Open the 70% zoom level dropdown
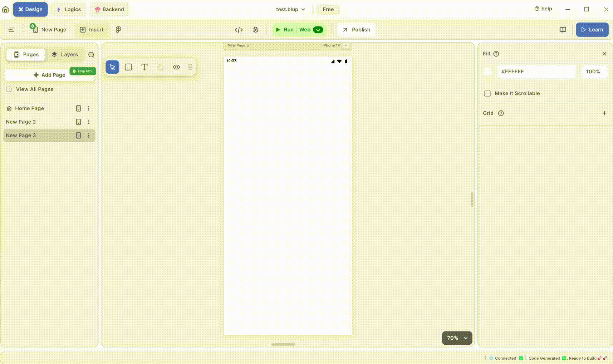613x364 pixels. [x=457, y=338]
